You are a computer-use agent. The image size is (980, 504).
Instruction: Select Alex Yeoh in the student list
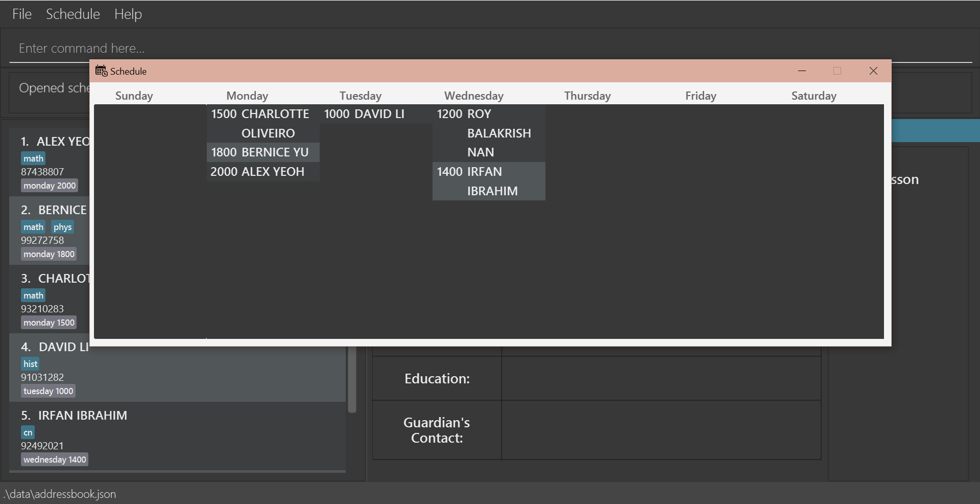click(x=50, y=162)
